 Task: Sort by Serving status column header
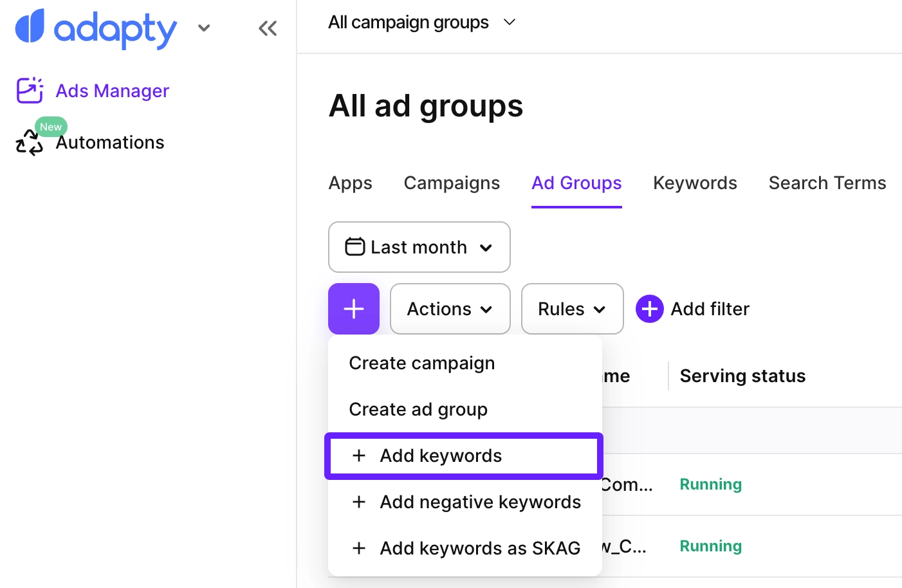[742, 376]
